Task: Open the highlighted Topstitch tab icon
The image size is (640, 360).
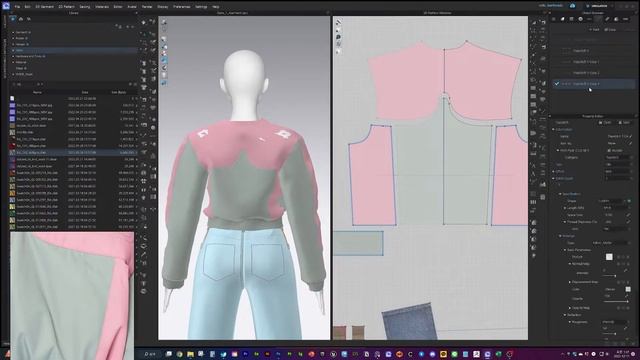Action: click(598, 19)
